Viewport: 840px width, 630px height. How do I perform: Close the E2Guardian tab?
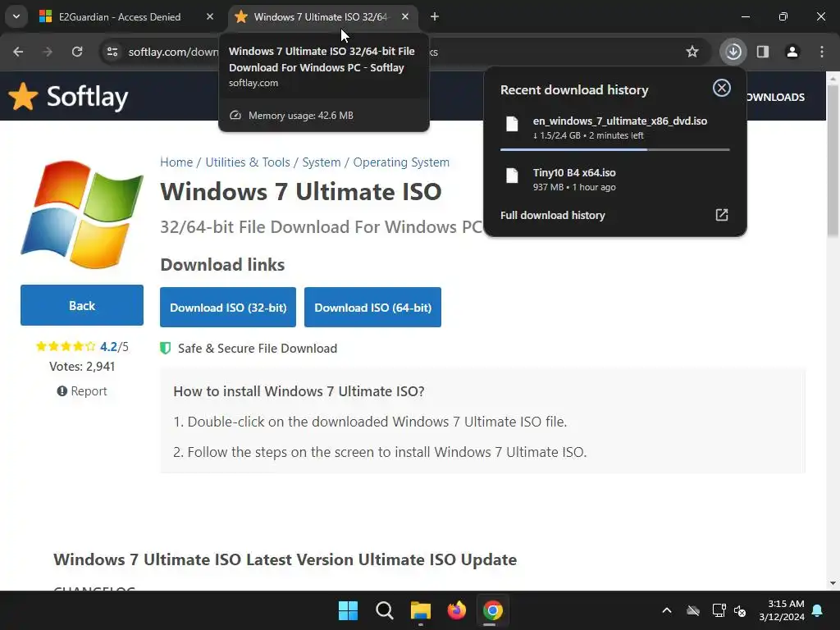coord(210,16)
